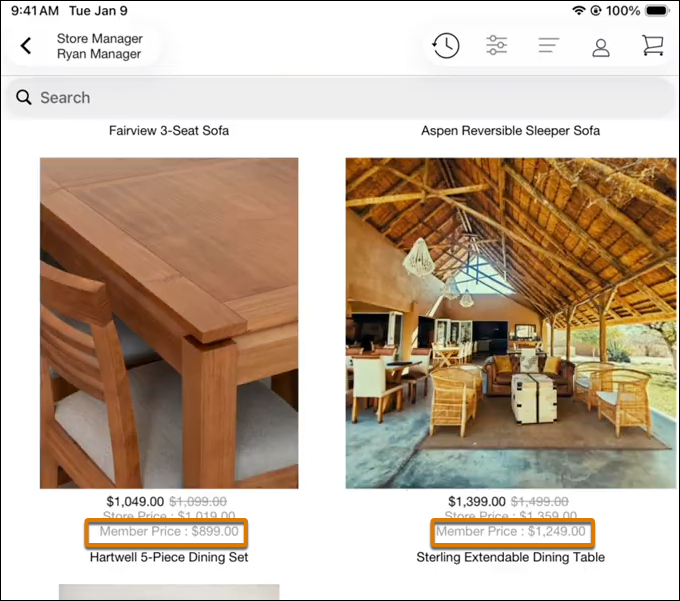This screenshot has height=601, width=680.
Task: Open the filter sliders icon
Action: 497,45
